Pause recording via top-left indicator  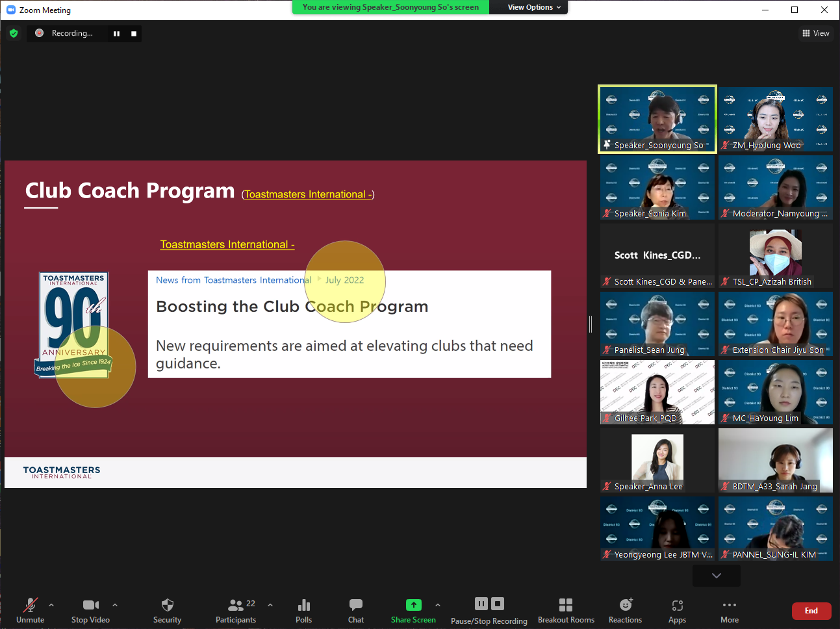[116, 34]
